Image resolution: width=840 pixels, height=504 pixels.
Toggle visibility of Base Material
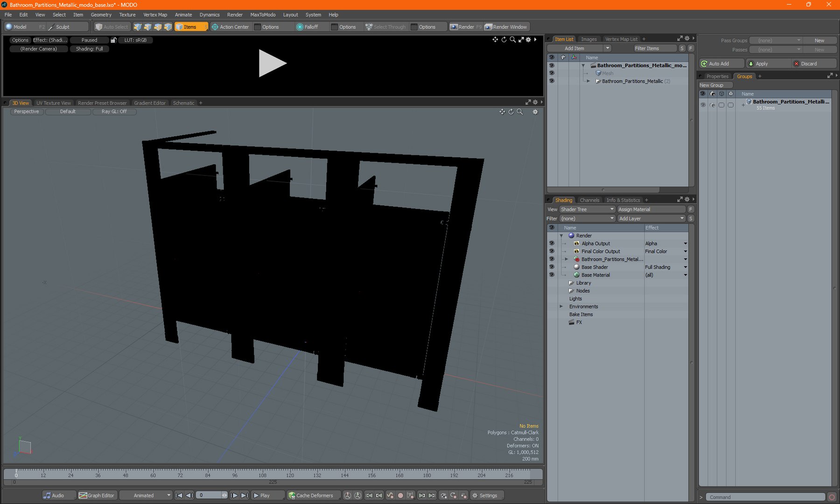click(x=552, y=275)
